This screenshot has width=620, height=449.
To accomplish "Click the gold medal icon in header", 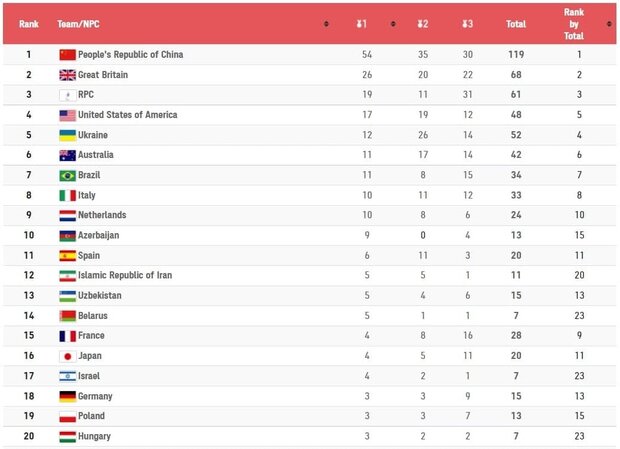I will [361, 23].
